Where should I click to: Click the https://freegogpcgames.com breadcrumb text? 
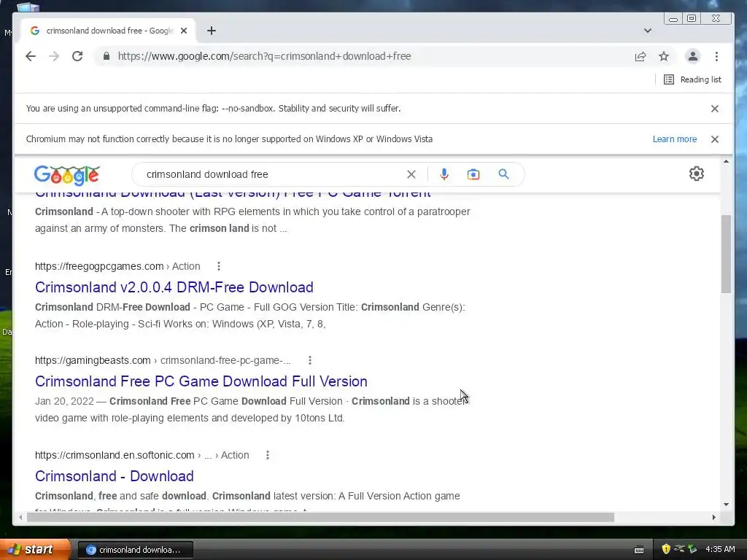[99, 266]
